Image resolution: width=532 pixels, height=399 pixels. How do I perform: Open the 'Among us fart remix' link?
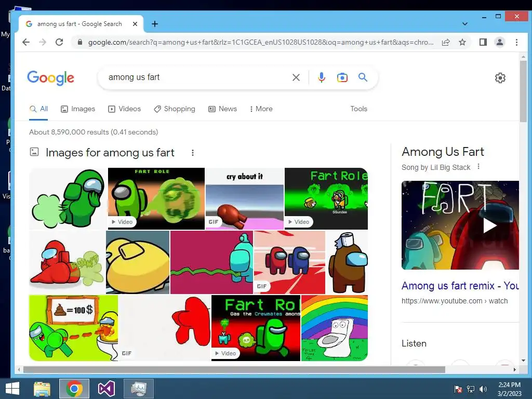point(460,286)
